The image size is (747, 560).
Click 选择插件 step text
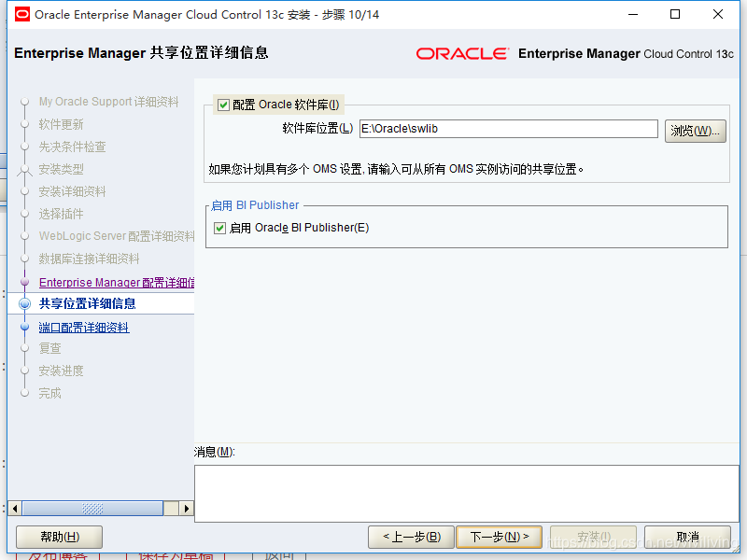coord(61,214)
